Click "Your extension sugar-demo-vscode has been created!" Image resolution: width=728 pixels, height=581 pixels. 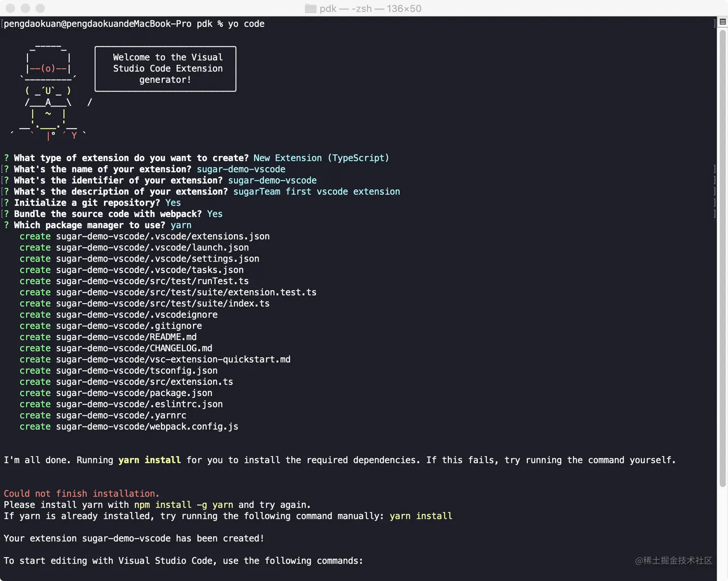click(134, 538)
